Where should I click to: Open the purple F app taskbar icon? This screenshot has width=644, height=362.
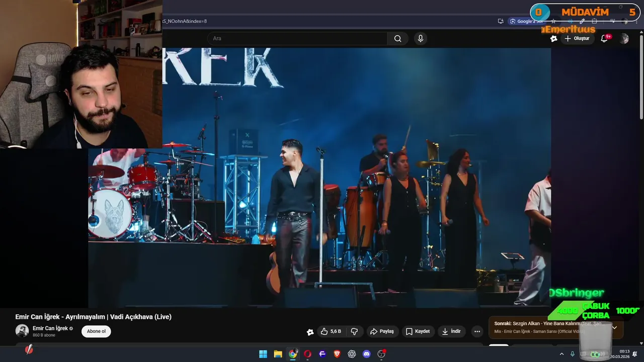323,354
